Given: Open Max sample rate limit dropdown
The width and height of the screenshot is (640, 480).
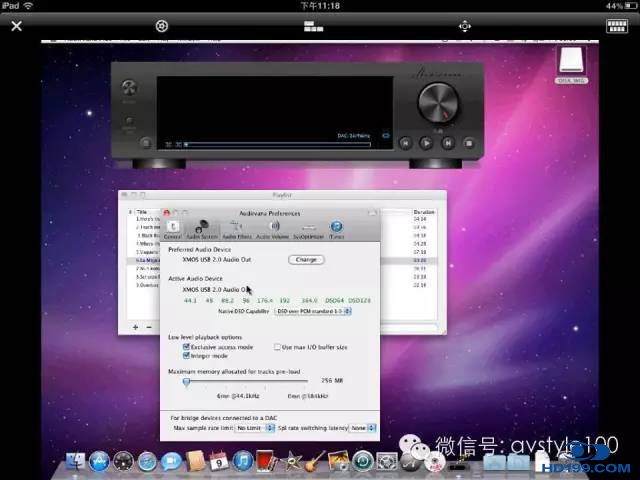Looking at the screenshot, I should (255, 428).
